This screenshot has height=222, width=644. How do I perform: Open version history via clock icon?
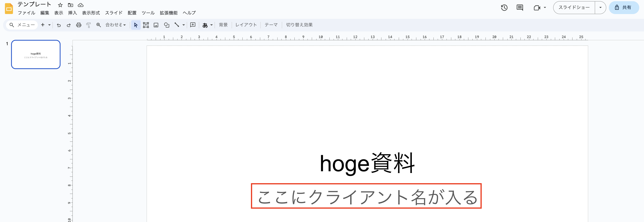(504, 8)
